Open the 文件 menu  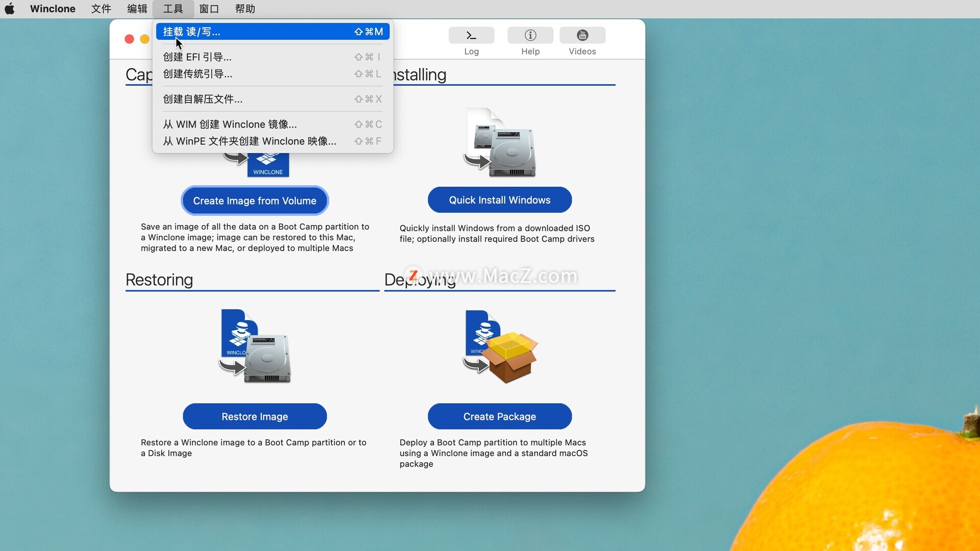point(101,9)
